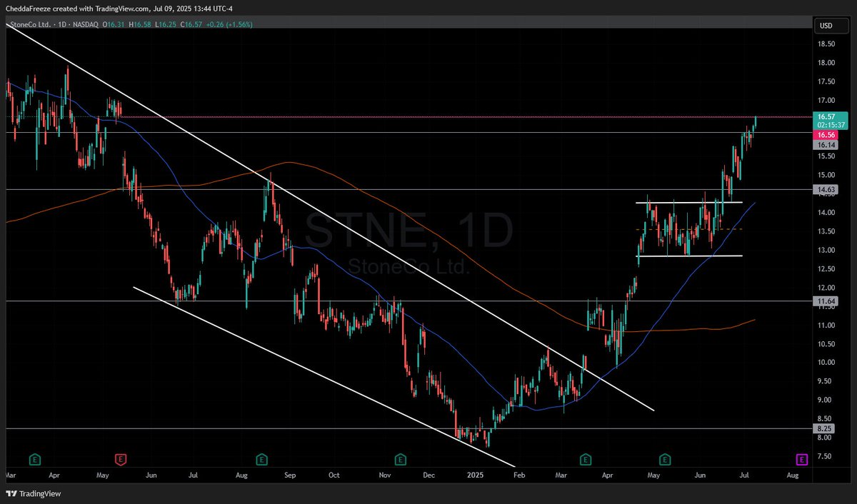Image resolution: width=857 pixels, height=504 pixels.
Task: Click the red 16.56 price label
Action: [x=826, y=134]
